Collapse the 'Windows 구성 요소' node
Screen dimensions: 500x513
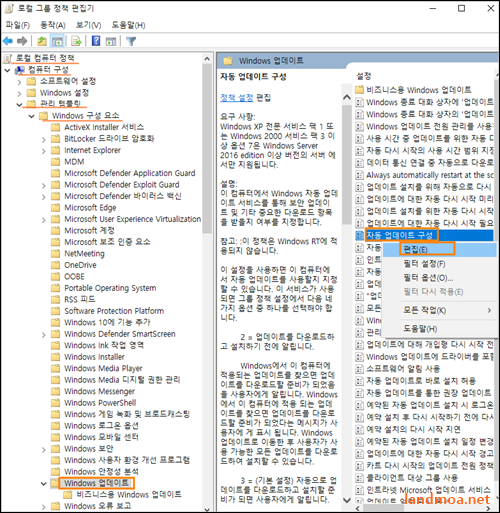32,116
